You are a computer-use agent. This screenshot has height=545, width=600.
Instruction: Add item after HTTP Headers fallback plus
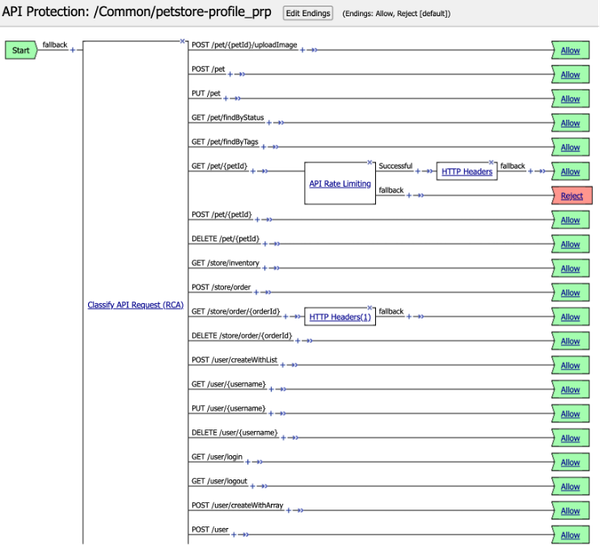[x=530, y=171]
